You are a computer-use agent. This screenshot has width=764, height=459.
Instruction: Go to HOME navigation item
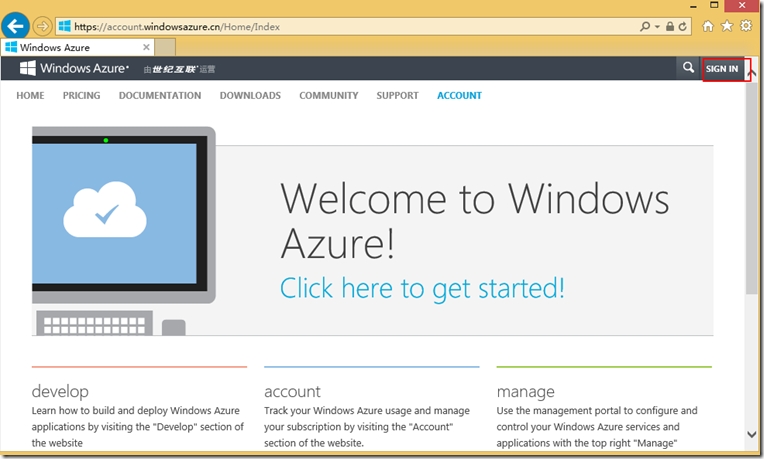point(30,96)
